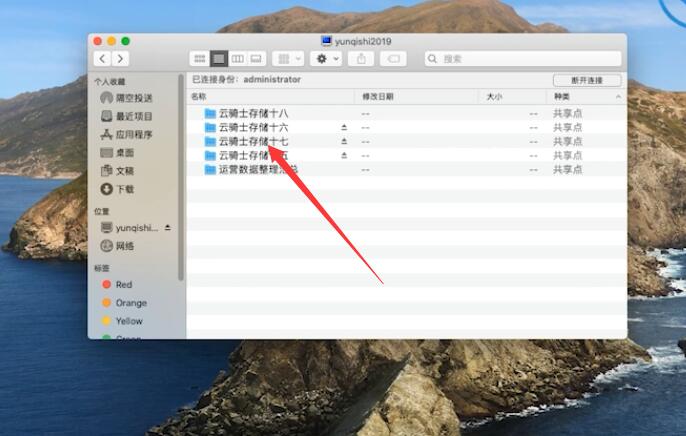The width and height of the screenshot is (686, 436).
Task: Eject the 云骑士存储十六 share
Action: 344,127
